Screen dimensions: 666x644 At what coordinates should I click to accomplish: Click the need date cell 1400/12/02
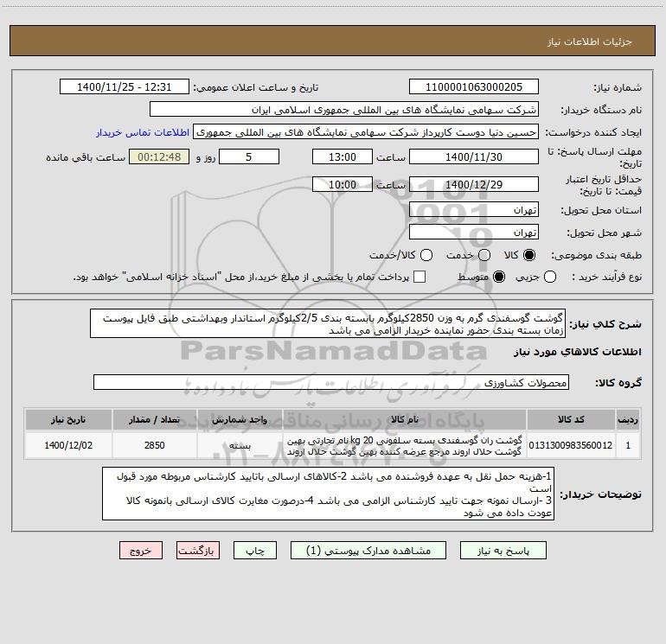tap(68, 445)
